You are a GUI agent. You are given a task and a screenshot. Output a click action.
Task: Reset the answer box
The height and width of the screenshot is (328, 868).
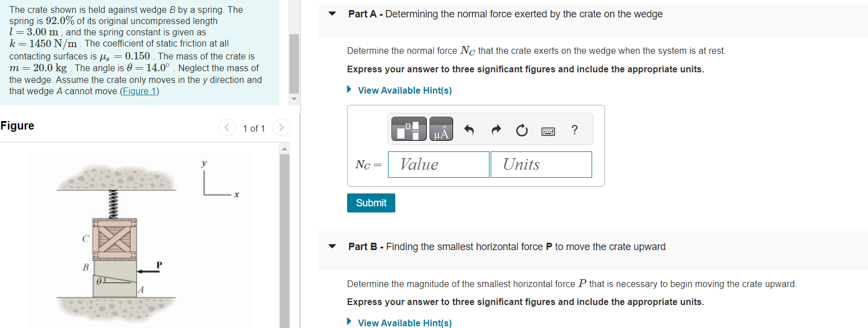521,131
